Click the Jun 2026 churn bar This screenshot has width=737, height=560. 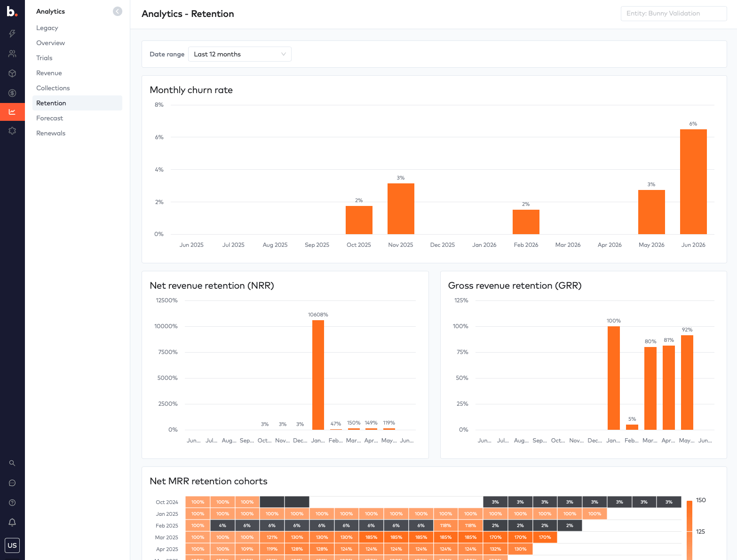click(x=693, y=181)
